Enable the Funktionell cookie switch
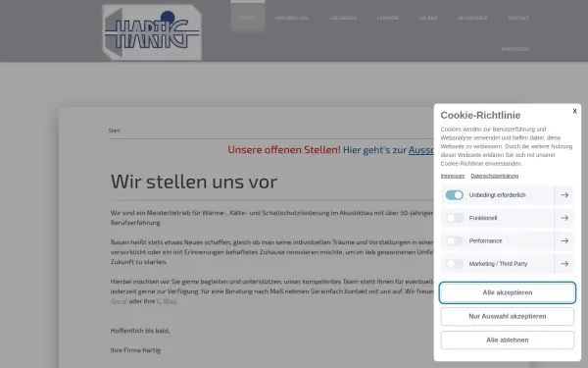 454,218
